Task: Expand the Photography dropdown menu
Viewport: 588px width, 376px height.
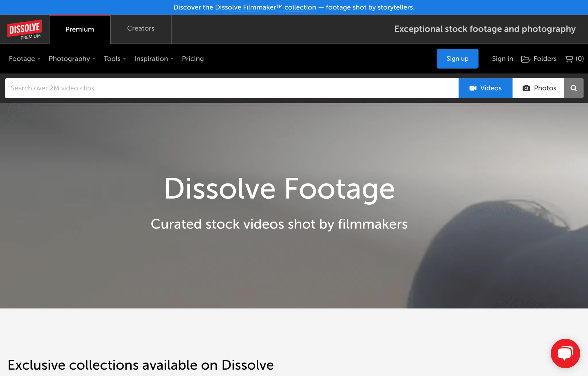Action: (x=72, y=59)
